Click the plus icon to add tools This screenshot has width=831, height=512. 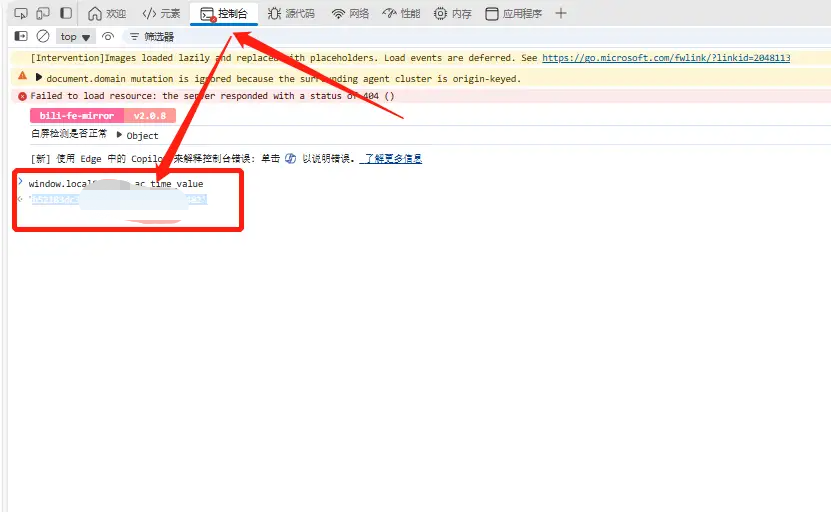pyautogui.click(x=560, y=14)
